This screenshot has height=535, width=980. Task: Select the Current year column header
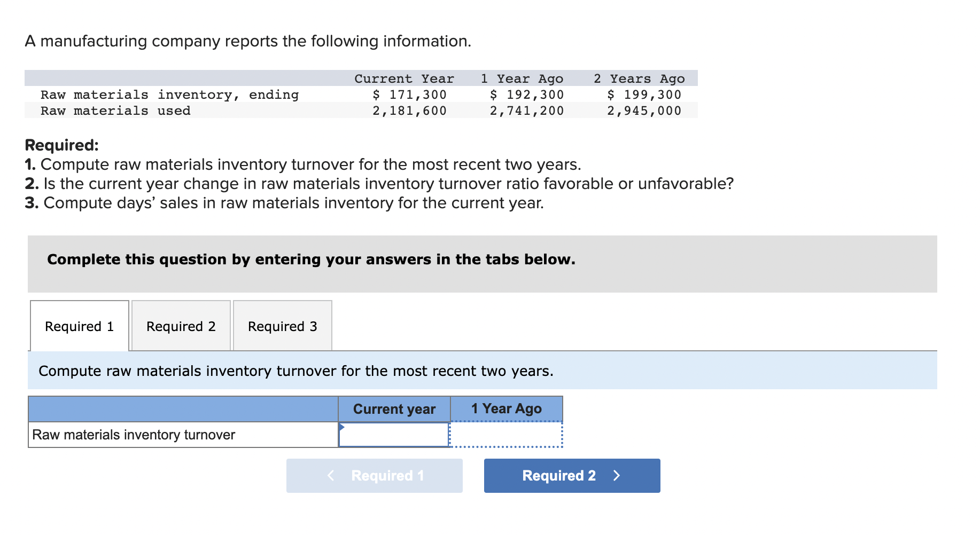(394, 409)
